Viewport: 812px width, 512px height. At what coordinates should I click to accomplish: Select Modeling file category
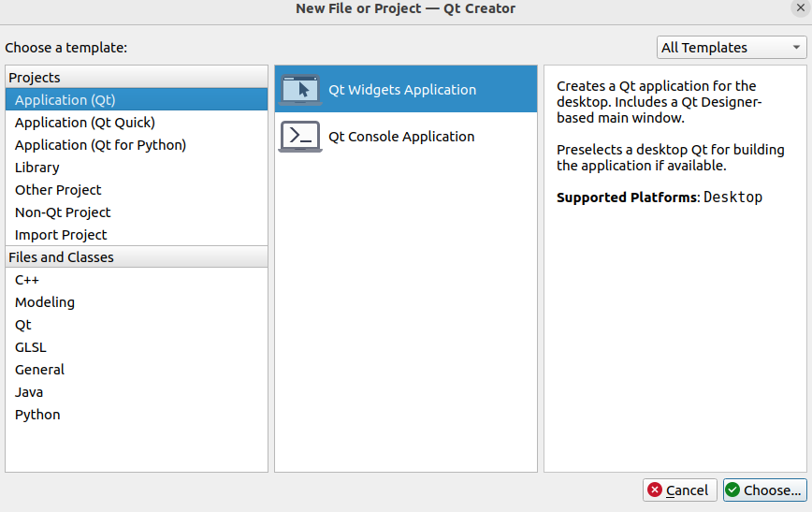pos(45,302)
